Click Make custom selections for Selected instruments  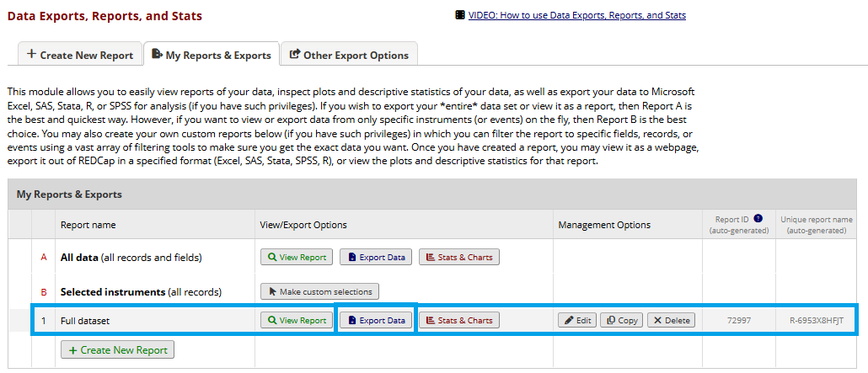pos(320,291)
